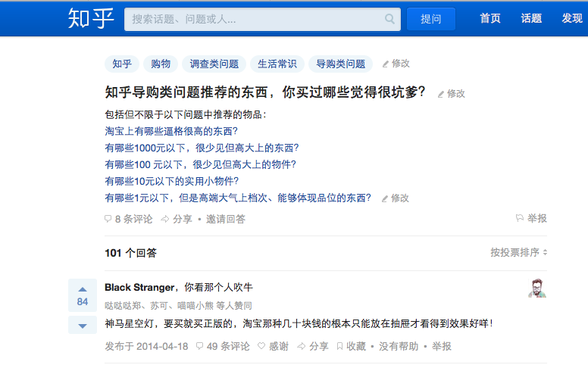Select the 调查类问题 topic tag
This screenshot has width=588, height=368.
click(214, 64)
